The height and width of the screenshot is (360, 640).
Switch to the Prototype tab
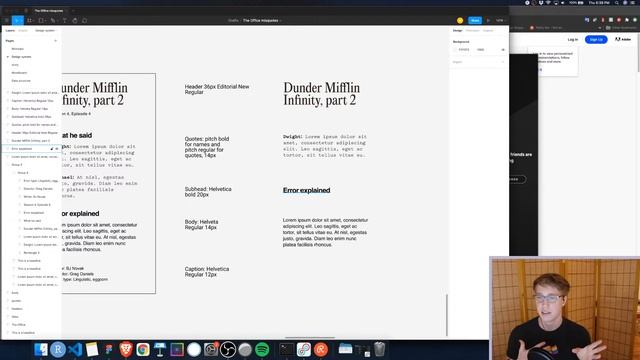pyautogui.click(x=473, y=31)
